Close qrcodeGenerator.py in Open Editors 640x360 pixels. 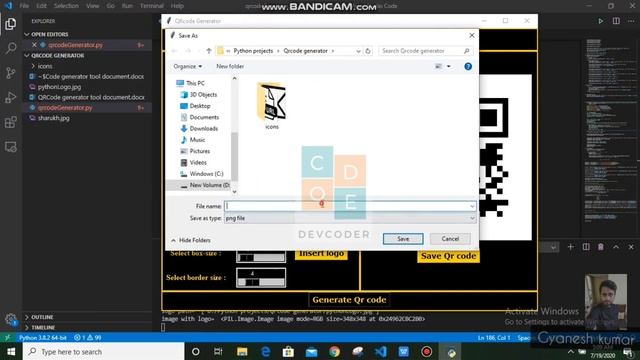(x=34, y=45)
